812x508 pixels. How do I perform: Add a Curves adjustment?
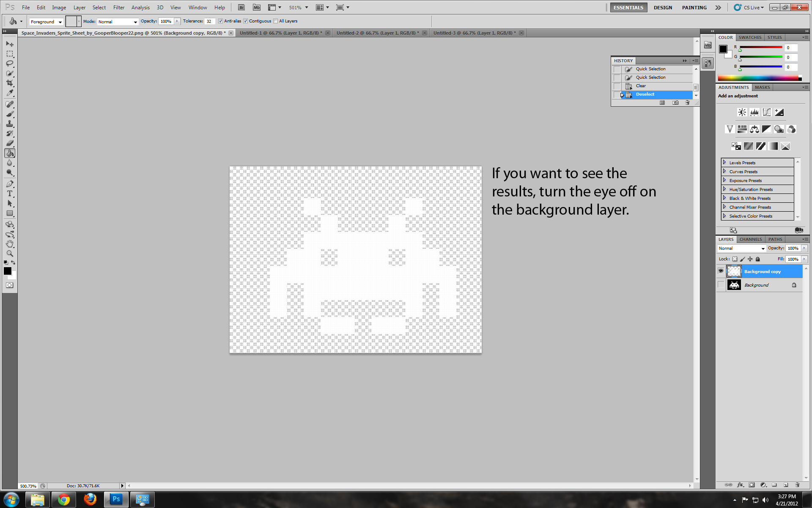click(766, 112)
